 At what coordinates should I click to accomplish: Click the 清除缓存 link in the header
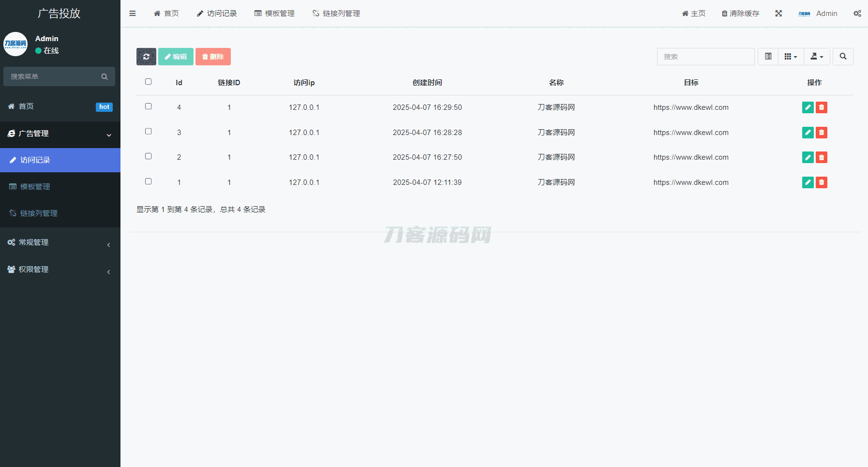point(740,14)
